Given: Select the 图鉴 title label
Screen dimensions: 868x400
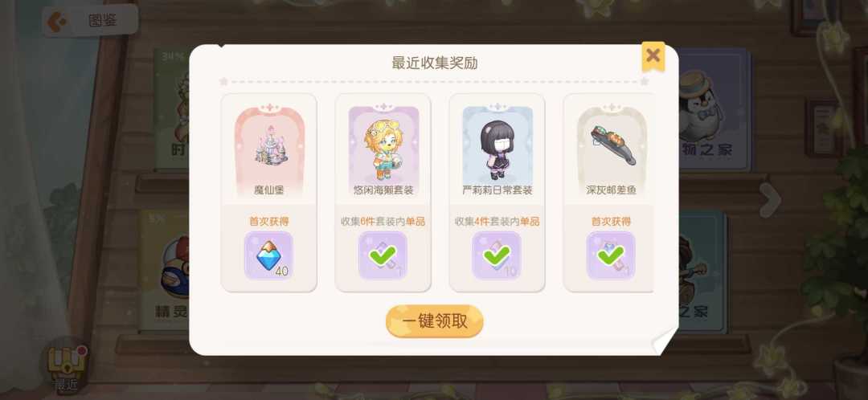Looking at the screenshot, I should (103, 22).
